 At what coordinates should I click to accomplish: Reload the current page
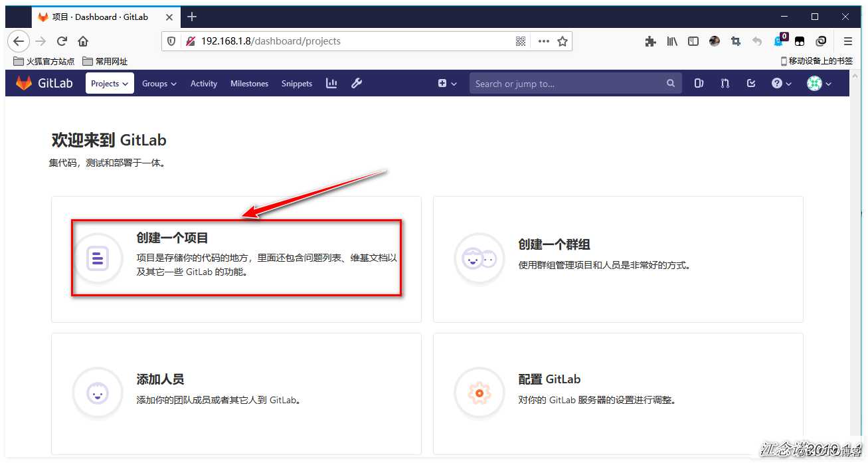point(62,41)
